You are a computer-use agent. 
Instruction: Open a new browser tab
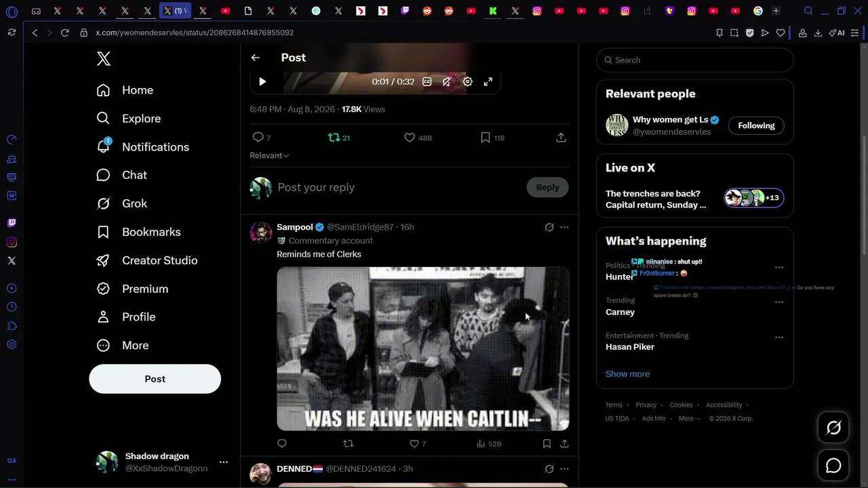pyautogui.click(x=776, y=11)
